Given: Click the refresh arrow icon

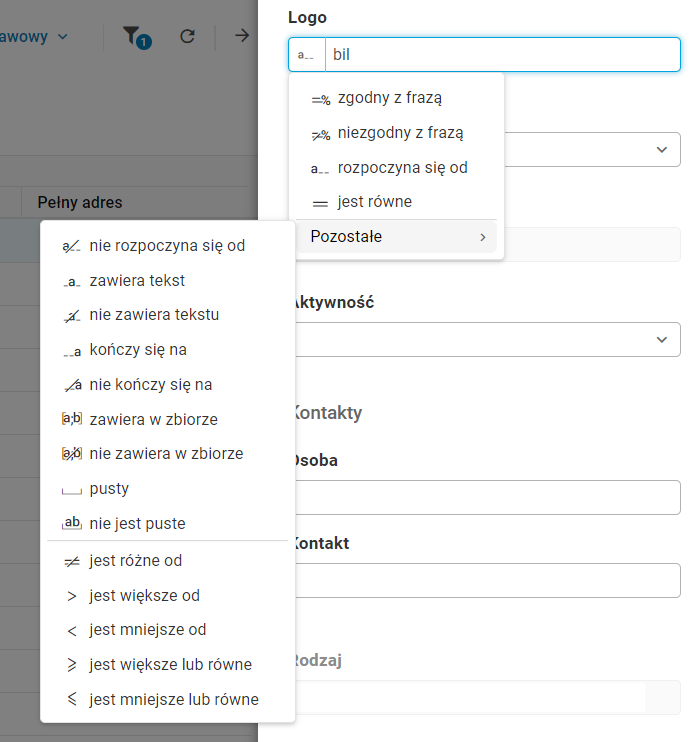Looking at the screenshot, I should [x=187, y=37].
